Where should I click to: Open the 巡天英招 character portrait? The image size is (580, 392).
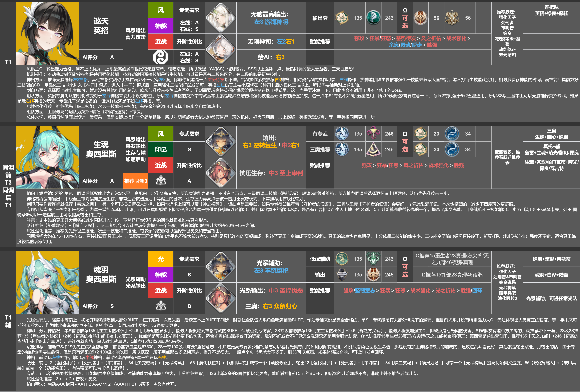(47, 34)
